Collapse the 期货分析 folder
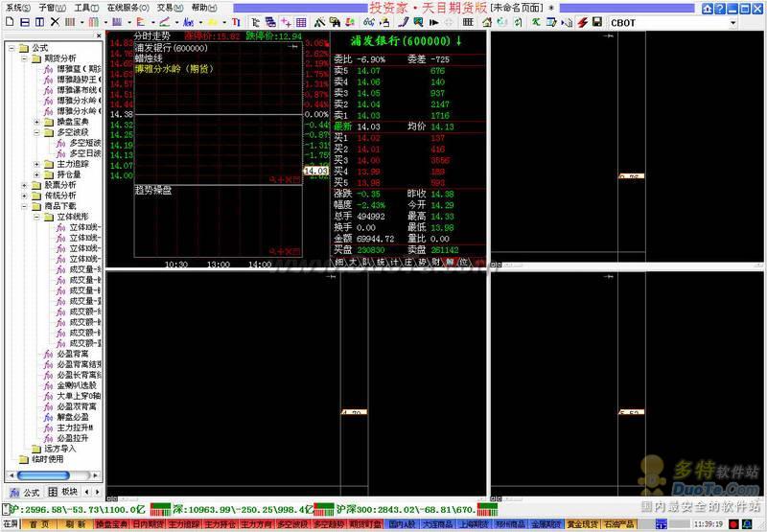The width and height of the screenshot is (767, 532). 25,58
